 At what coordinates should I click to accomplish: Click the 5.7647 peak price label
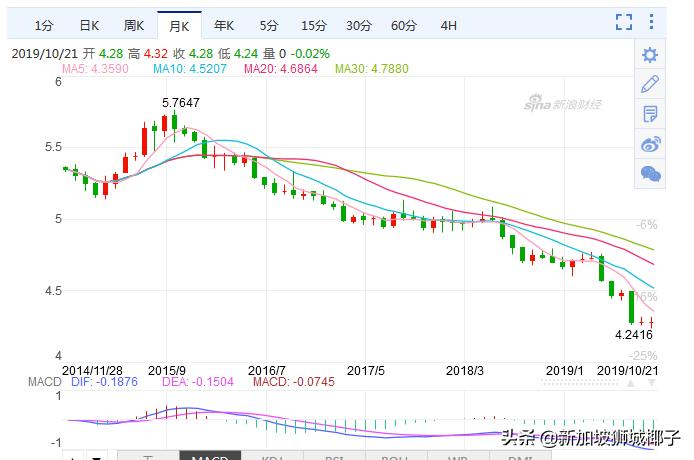point(181,103)
